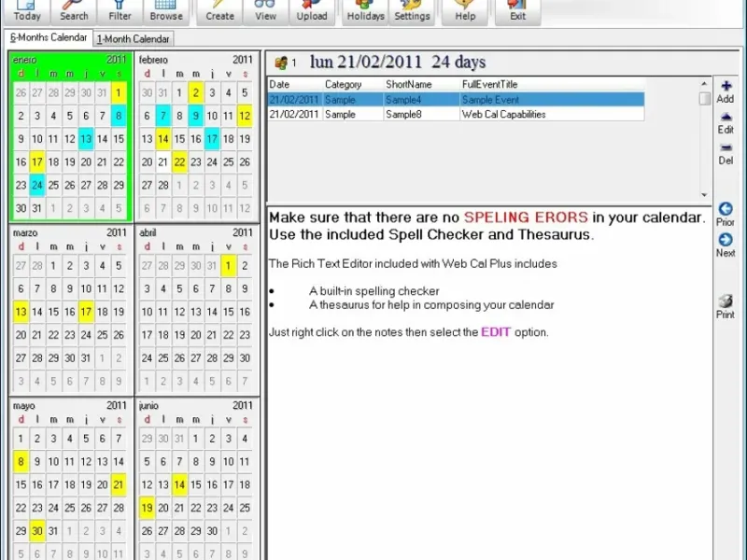Image resolution: width=747 pixels, height=560 pixels.
Task: Click the event list scrollbar thumb
Action: [704, 99]
